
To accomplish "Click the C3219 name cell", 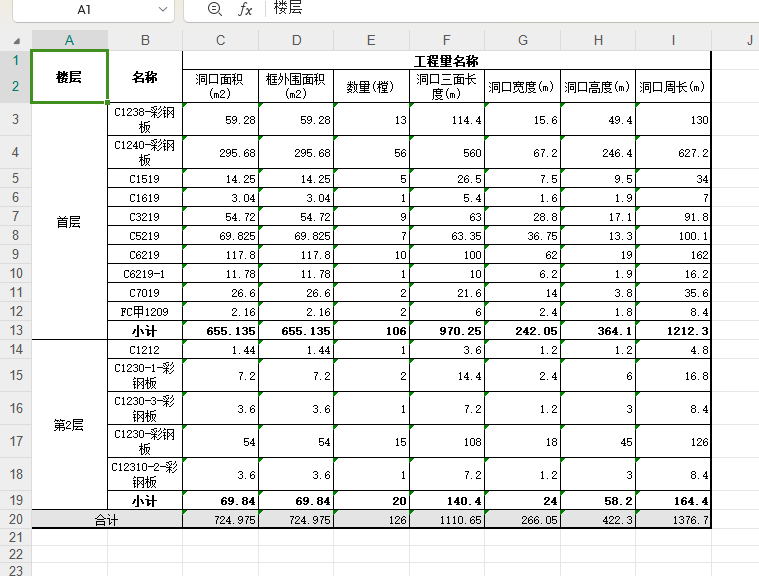I will coord(145,216).
